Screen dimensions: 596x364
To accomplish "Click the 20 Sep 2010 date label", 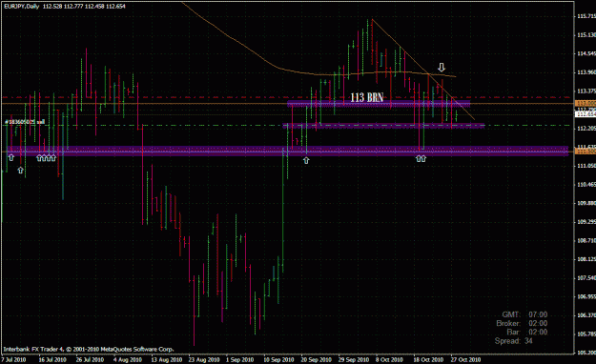I will [316, 359].
